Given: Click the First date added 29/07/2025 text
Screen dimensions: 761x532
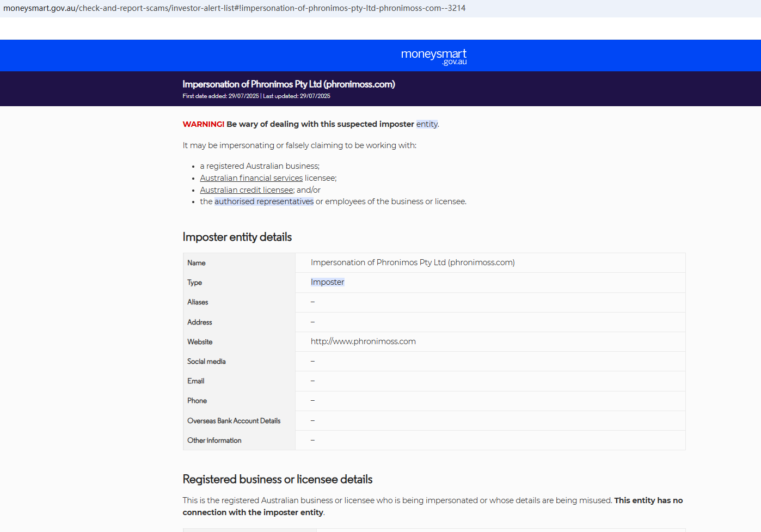Looking at the screenshot, I should (221, 96).
